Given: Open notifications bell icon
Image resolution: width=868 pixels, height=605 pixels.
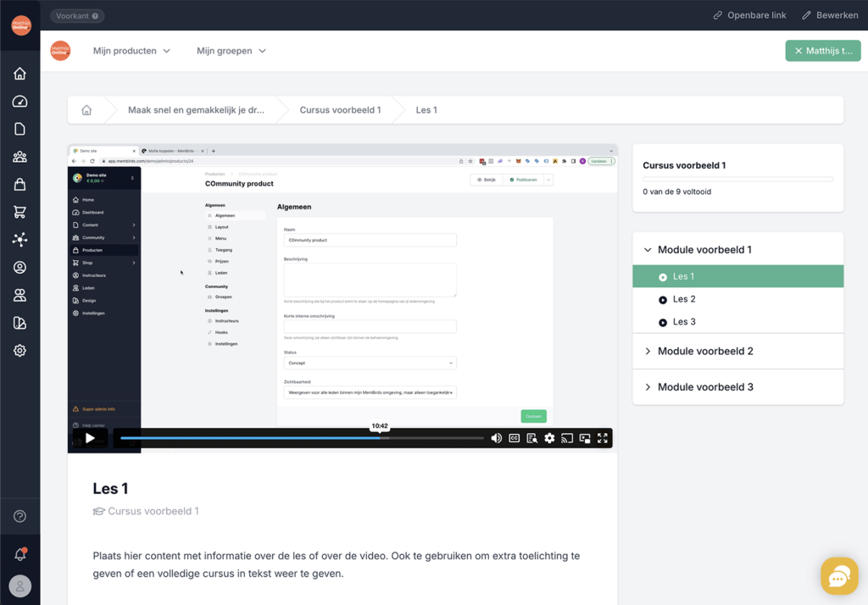Looking at the screenshot, I should [19, 554].
